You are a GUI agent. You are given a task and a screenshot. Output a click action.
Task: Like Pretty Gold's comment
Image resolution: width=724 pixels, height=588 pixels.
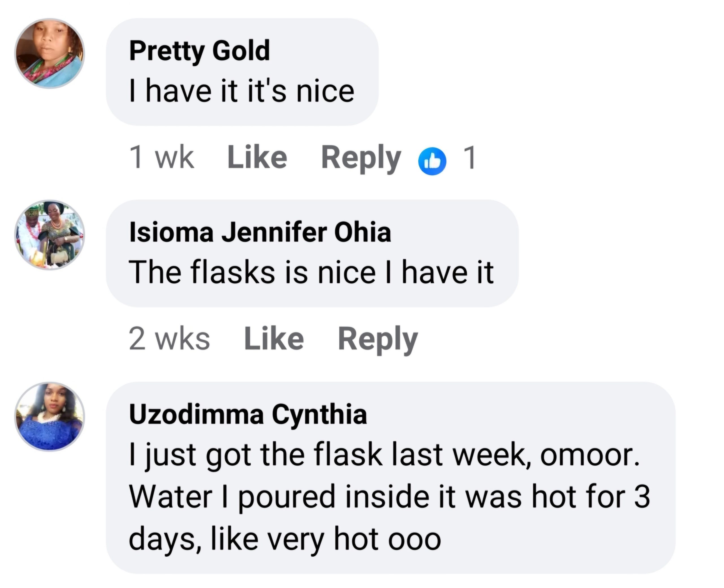tap(257, 157)
